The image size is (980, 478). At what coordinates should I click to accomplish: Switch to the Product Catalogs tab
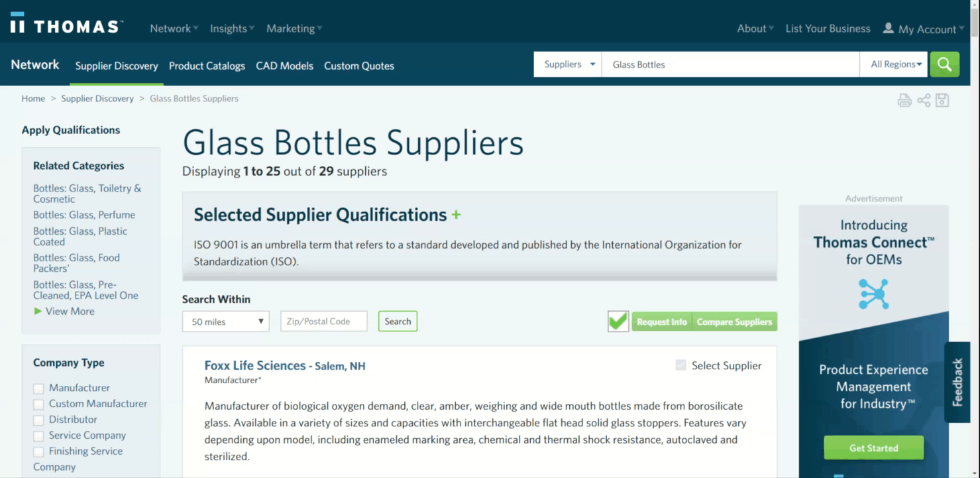pos(207,66)
